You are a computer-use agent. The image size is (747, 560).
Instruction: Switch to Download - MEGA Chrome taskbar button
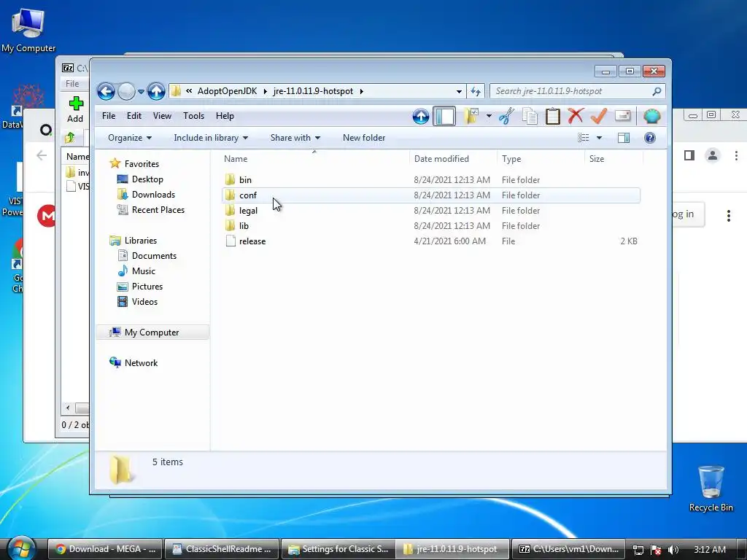coord(105,549)
